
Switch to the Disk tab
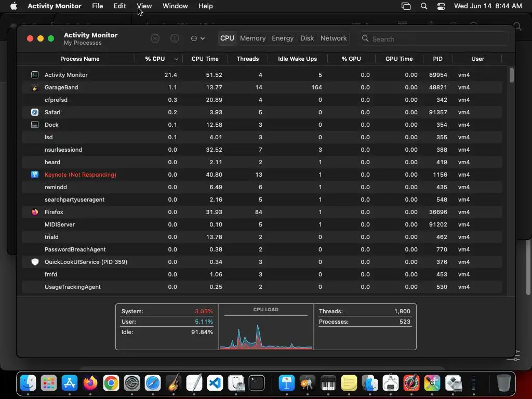(307, 38)
